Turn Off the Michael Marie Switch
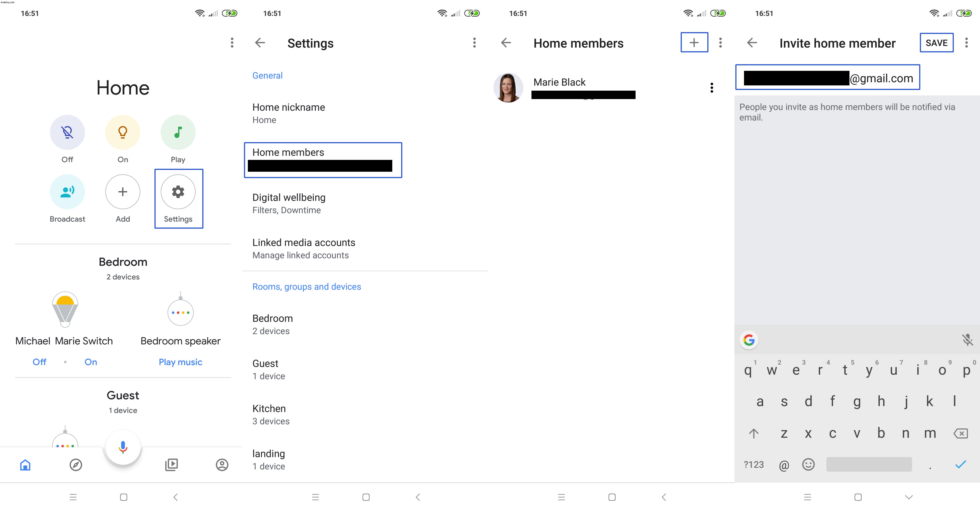This screenshot has height=512, width=980. (39, 362)
